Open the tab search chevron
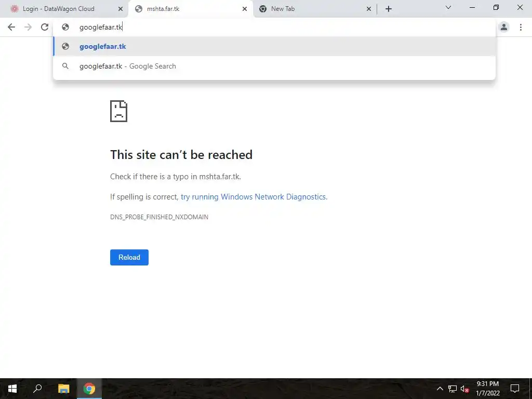This screenshot has width=532, height=399. coord(448,7)
